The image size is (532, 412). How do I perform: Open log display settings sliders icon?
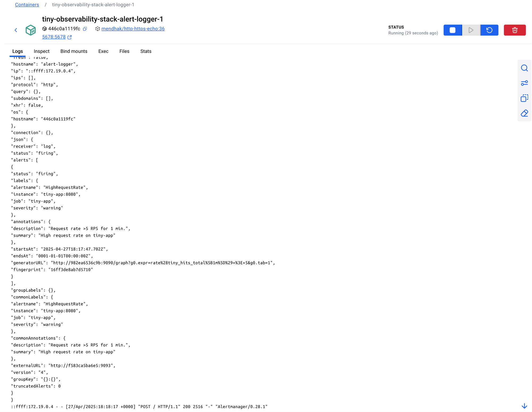[x=524, y=83]
